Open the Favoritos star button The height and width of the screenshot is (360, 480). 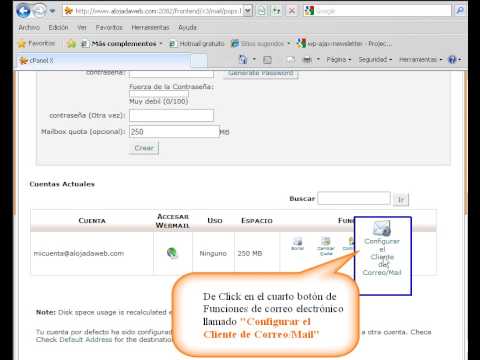coord(36,44)
